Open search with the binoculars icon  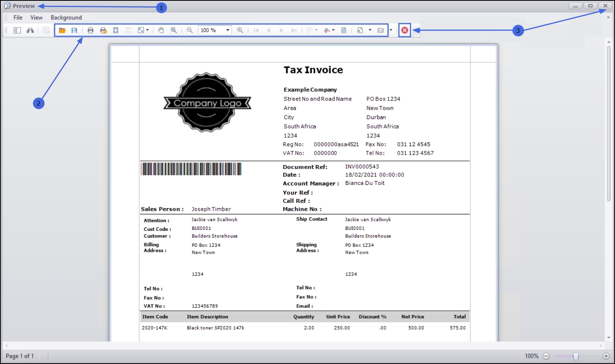tap(30, 30)
